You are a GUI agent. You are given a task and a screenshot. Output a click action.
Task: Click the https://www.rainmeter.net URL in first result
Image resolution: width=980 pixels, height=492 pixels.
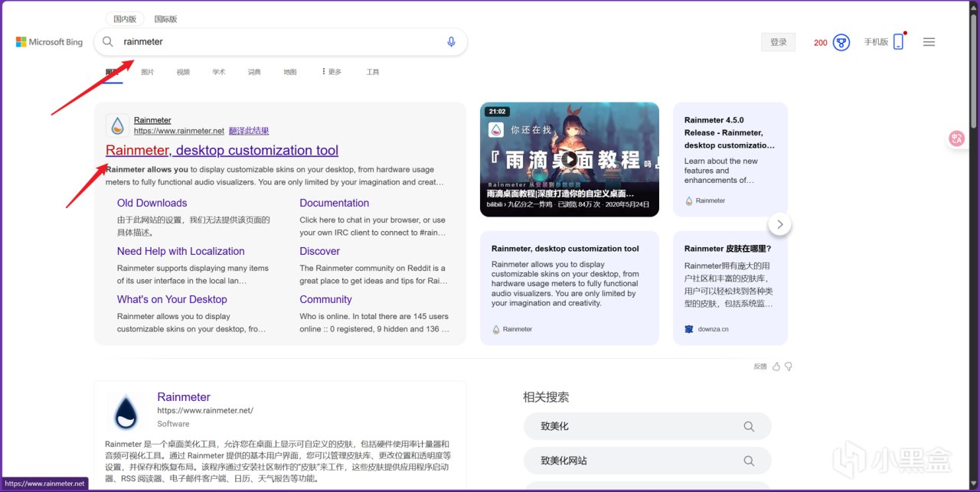click(x=179, y=131)
